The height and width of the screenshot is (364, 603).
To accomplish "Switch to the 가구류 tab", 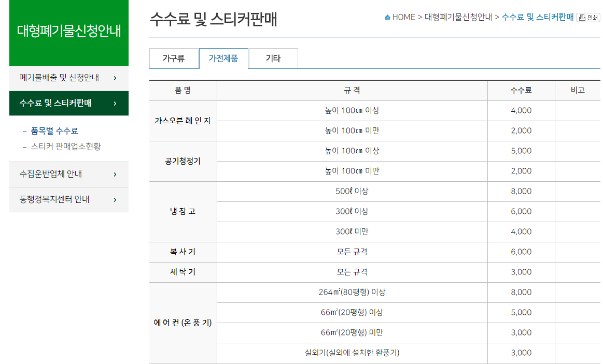I will coord(174,59).
